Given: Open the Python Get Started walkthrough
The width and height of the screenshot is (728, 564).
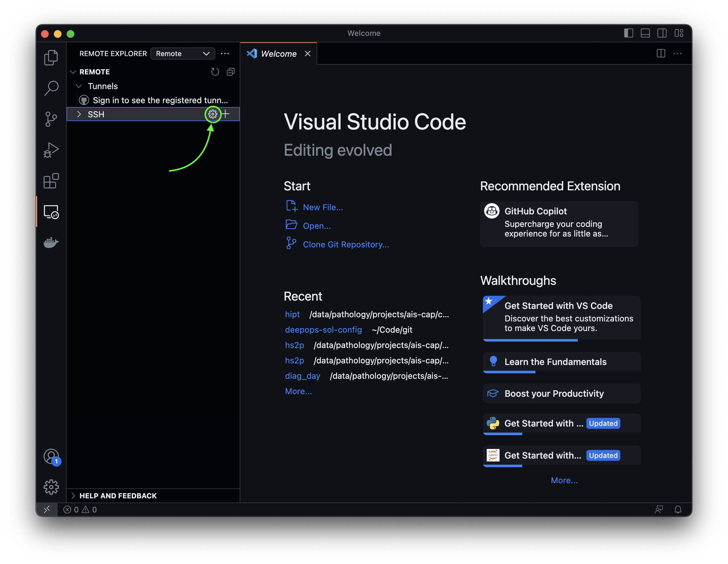Looking at the screenshot, I should (x=562, y=424).
